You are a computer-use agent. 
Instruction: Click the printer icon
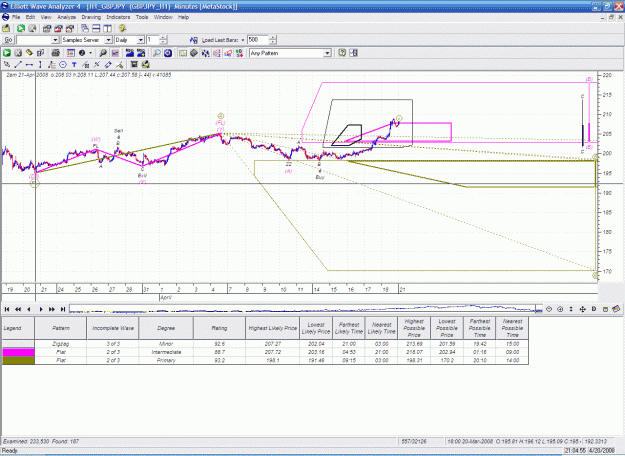pyautogui.click(x=55, y=53)
